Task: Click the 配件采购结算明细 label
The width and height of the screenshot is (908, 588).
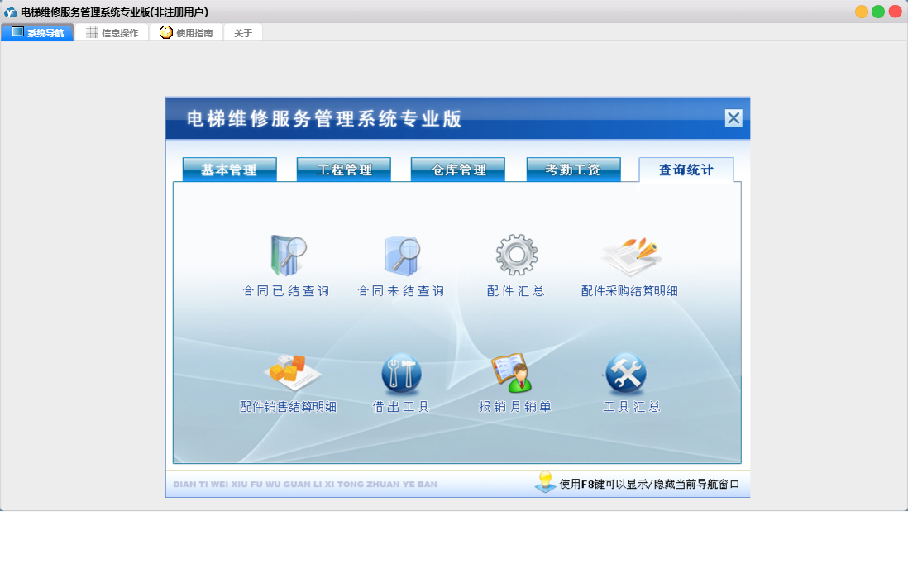Action: click(629, 291)
